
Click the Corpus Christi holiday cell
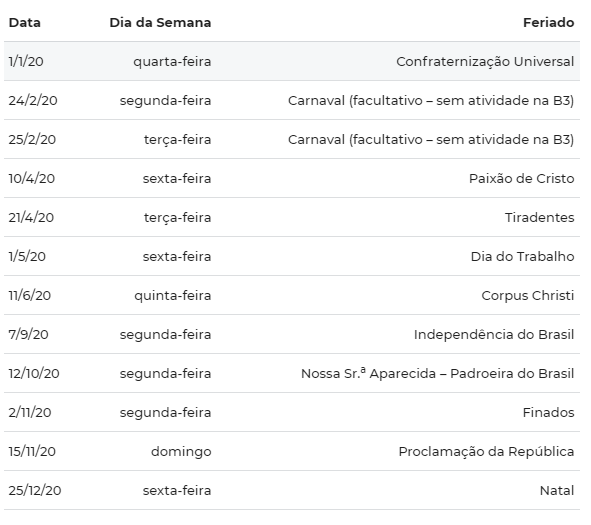click(528, 295)
